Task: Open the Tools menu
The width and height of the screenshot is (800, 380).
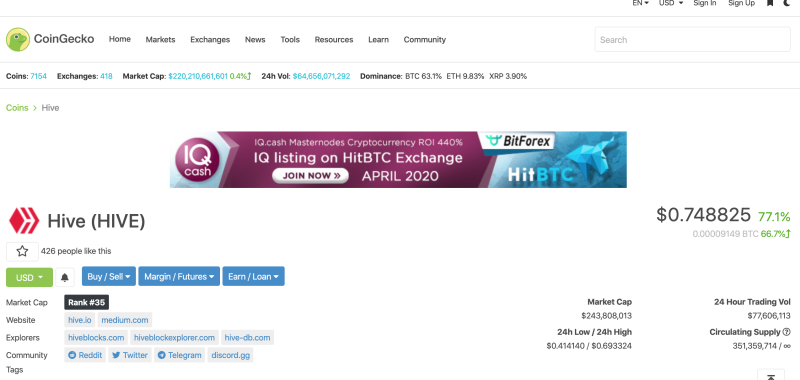Action: [x=290, y=39]
